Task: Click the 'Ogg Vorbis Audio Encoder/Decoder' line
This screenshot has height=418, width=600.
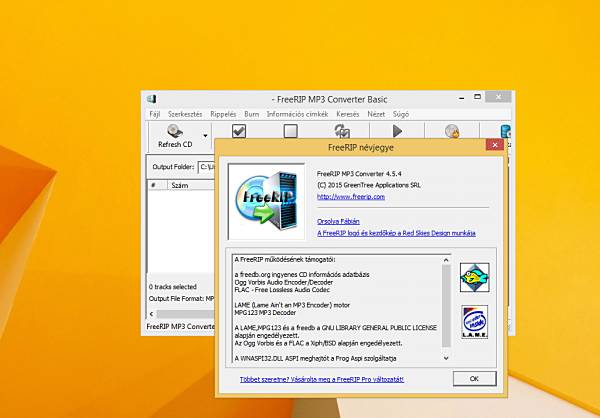Action: (284, 282)
